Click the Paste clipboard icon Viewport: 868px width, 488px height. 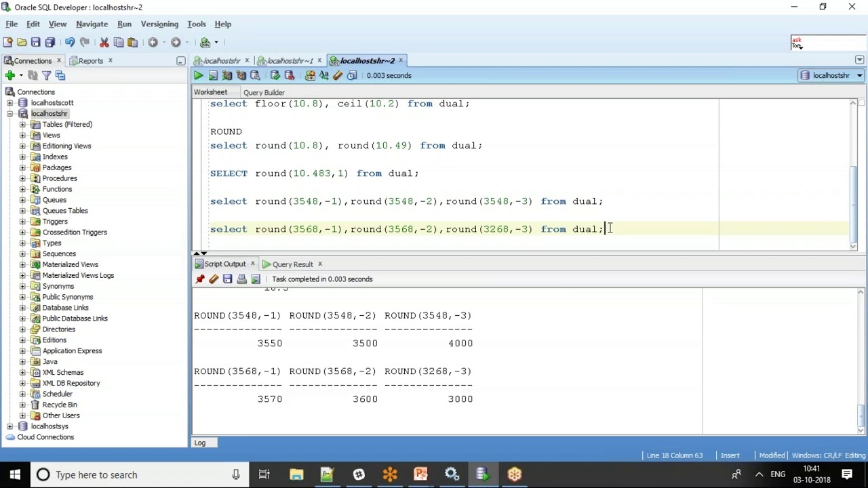click(132, 42)
